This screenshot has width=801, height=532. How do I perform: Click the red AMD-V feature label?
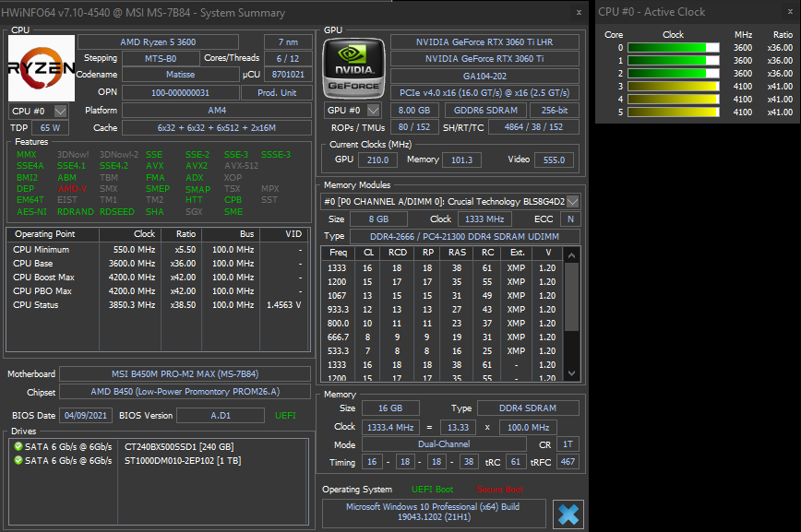pos(73,189)
